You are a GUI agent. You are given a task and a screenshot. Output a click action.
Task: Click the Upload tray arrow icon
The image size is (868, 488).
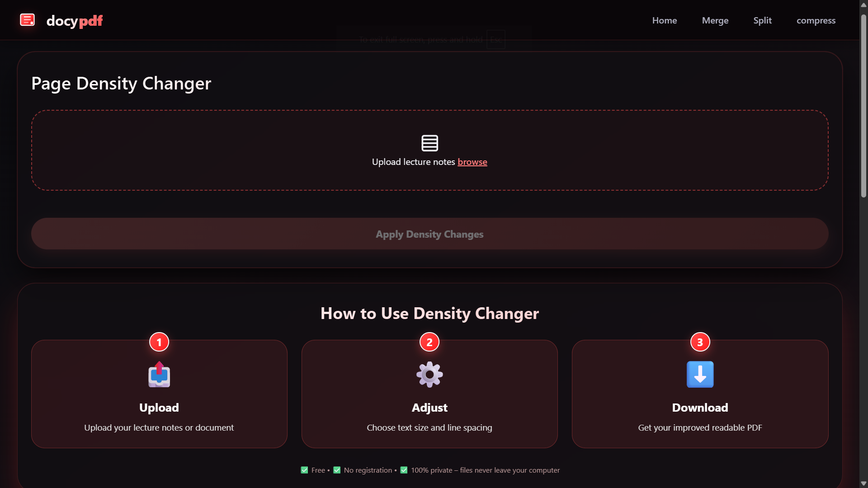pos(159,375)
